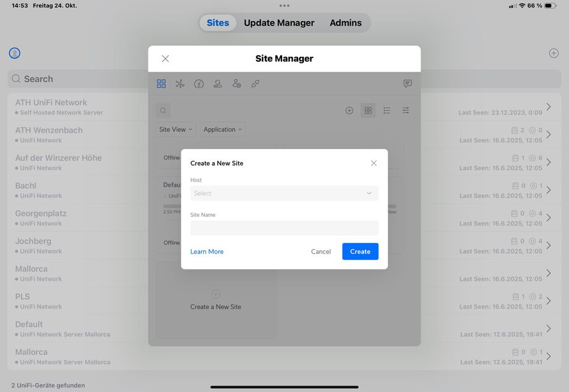Open the network topology icon
The image size is (569, 392).
180,83
